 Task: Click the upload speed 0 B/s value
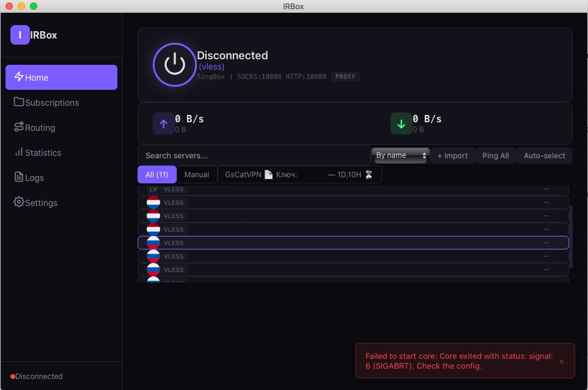click(189, 119)
